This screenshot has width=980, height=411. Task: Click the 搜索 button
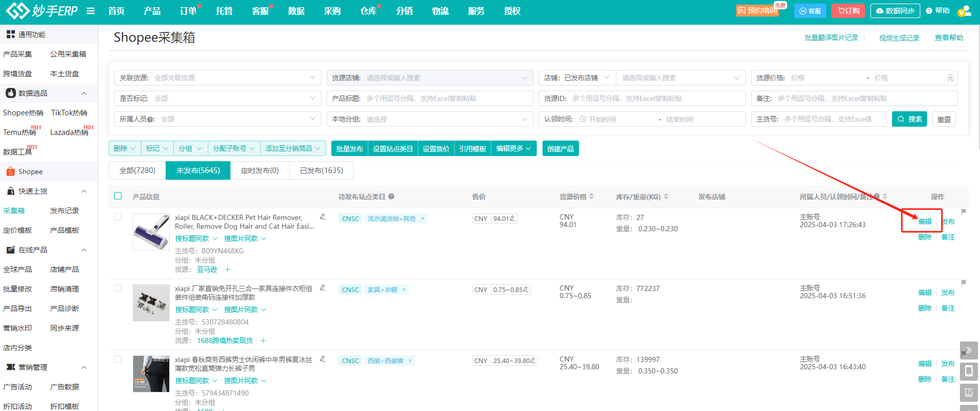coord(909,119)
